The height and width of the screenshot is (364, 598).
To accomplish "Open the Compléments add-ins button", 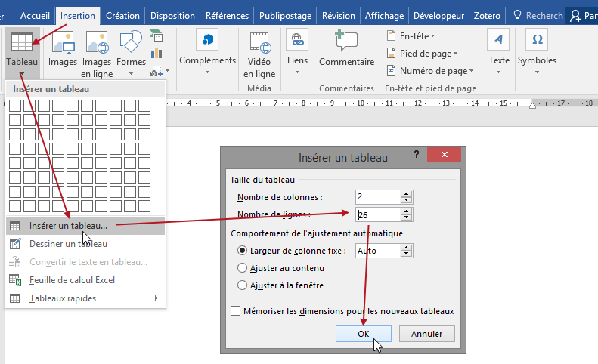I will click(207, 52).
